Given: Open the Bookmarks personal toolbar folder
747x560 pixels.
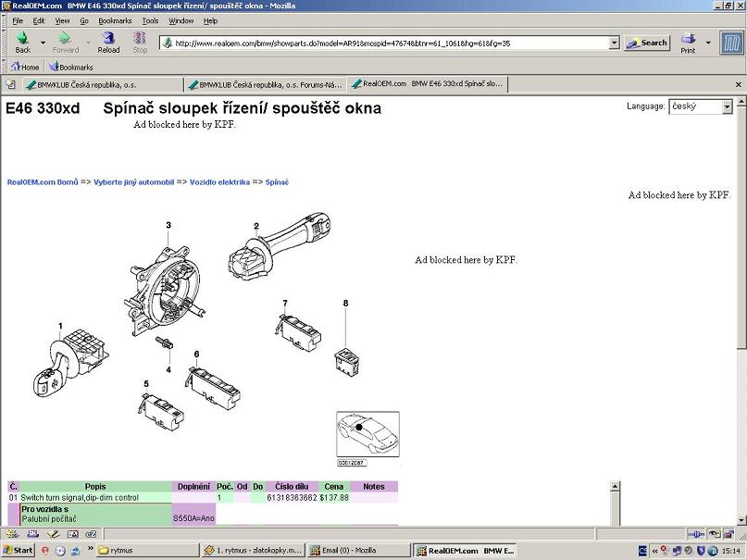Looking at the screenshot, I should [x=71, y=68].
